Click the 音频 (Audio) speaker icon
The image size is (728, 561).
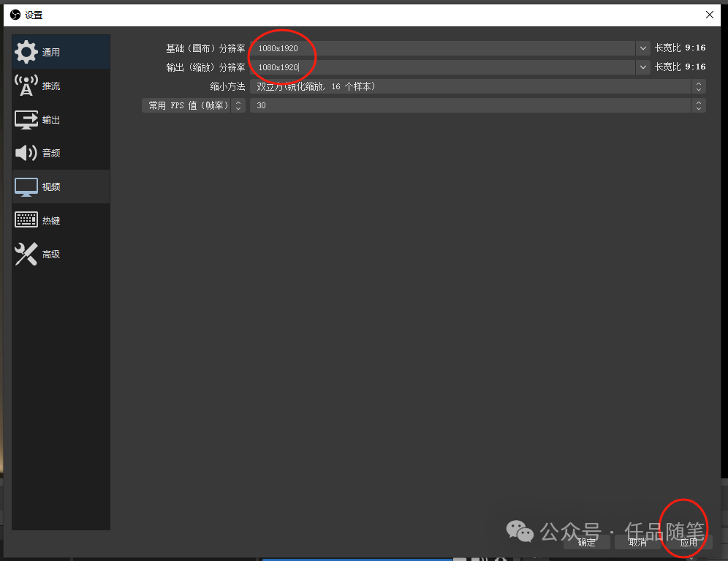click(x=26, y=153)
